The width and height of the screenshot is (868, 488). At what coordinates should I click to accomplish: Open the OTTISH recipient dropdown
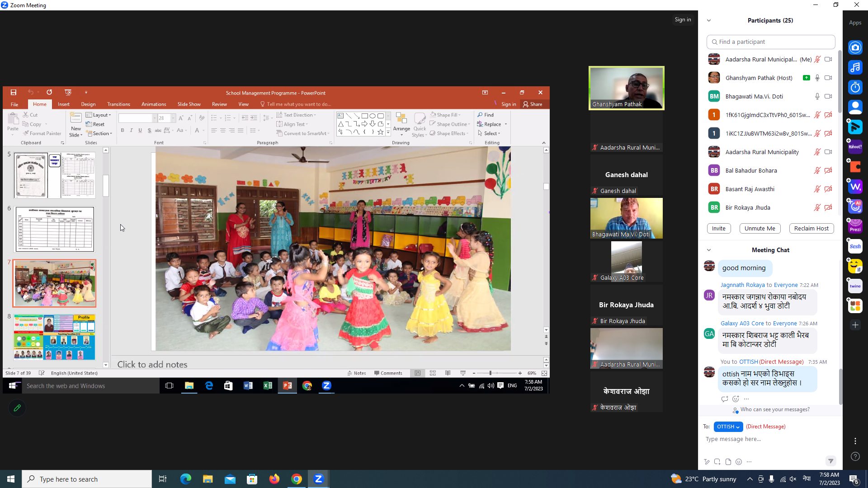[728, 427]
